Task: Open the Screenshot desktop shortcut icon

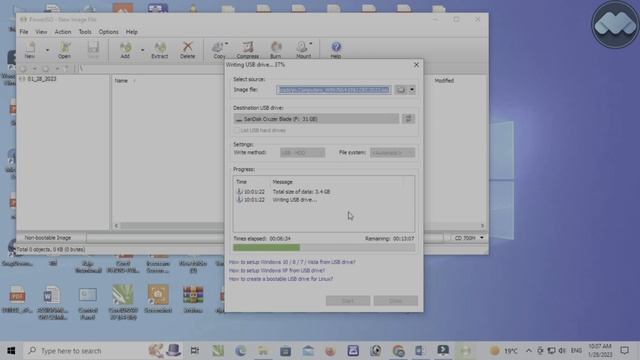Action: (158, 299)
